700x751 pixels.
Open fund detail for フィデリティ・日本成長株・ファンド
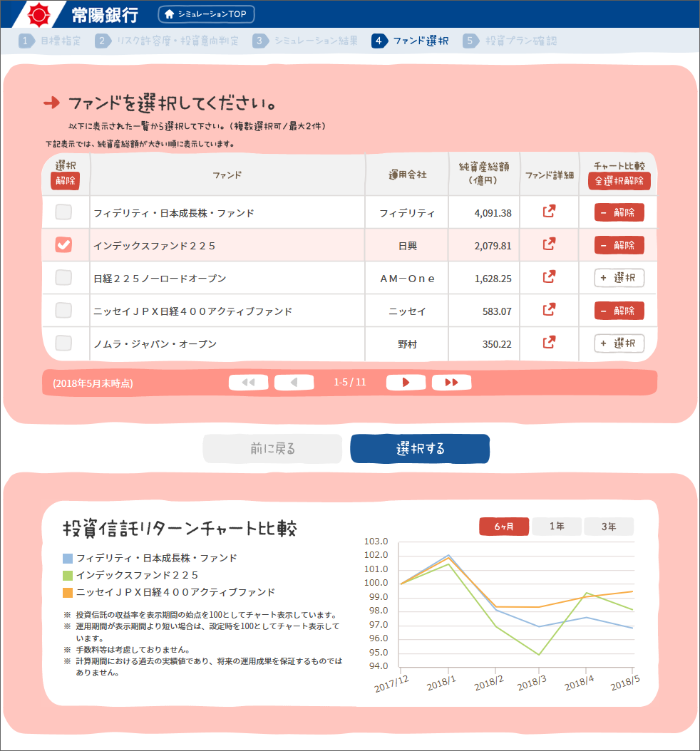[549, 211]
